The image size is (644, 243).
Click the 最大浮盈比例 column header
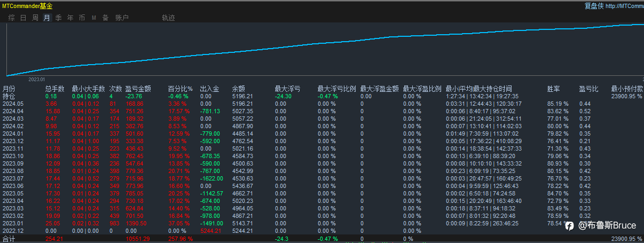pos(422,89)
